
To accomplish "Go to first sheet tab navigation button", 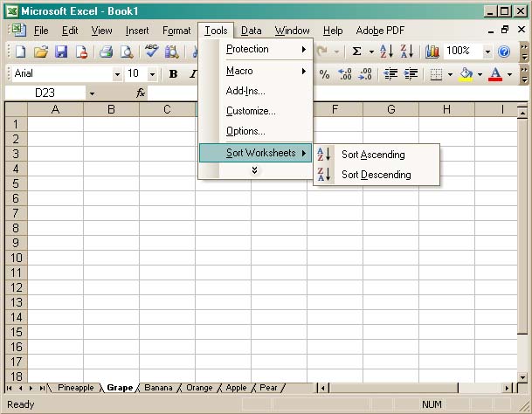I will coord(9,388).
